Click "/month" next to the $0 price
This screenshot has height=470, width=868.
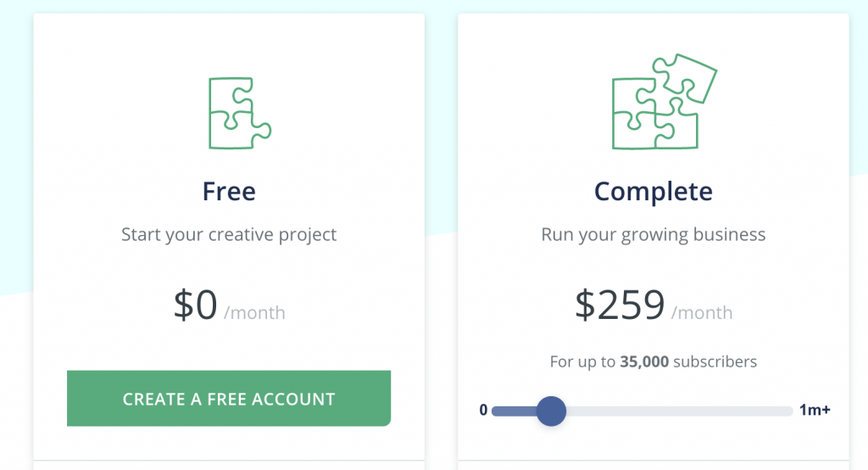click(254, 313)
